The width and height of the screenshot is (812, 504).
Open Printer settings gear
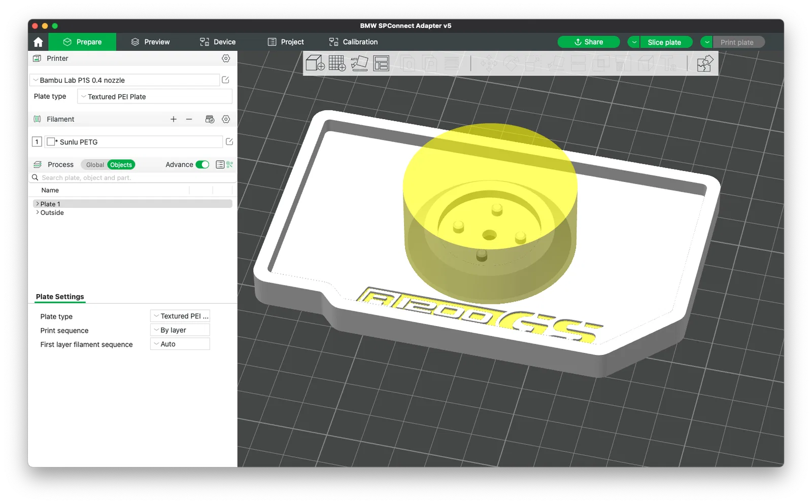coord(226,58)
